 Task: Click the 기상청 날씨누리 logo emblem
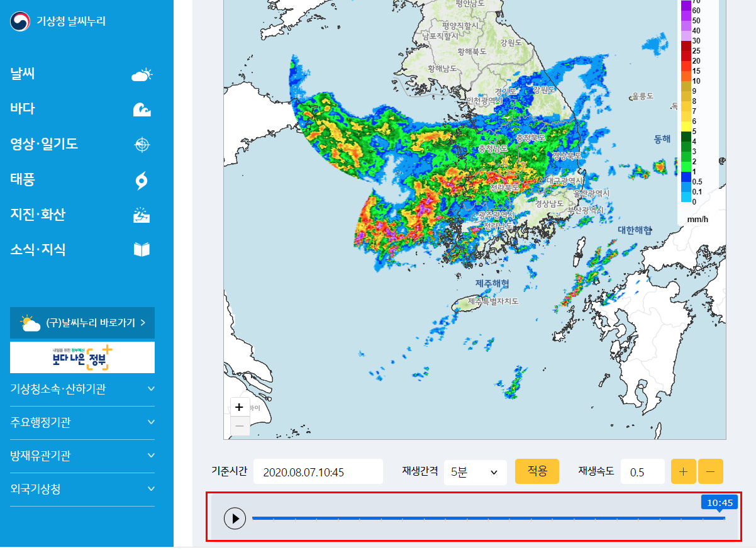tap(19, 21)
